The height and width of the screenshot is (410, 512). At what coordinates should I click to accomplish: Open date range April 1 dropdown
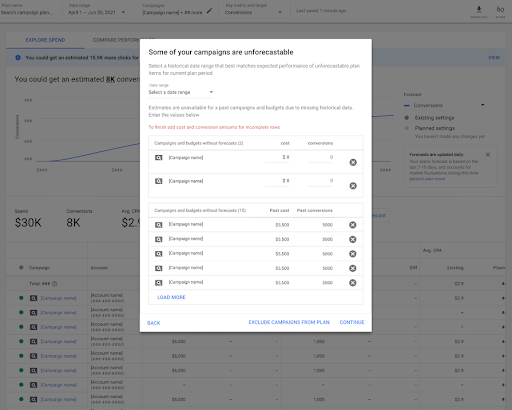[x=97, y=12]
